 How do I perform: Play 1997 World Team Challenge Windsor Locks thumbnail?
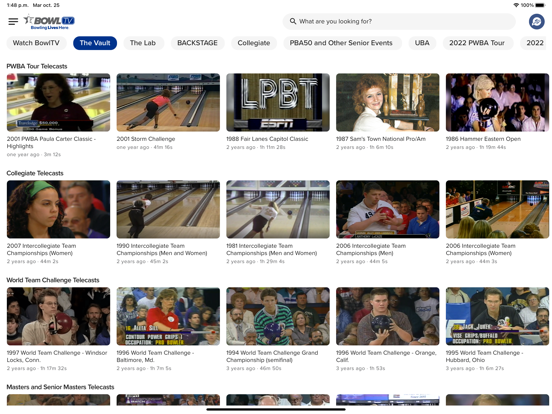coord(58,316)
